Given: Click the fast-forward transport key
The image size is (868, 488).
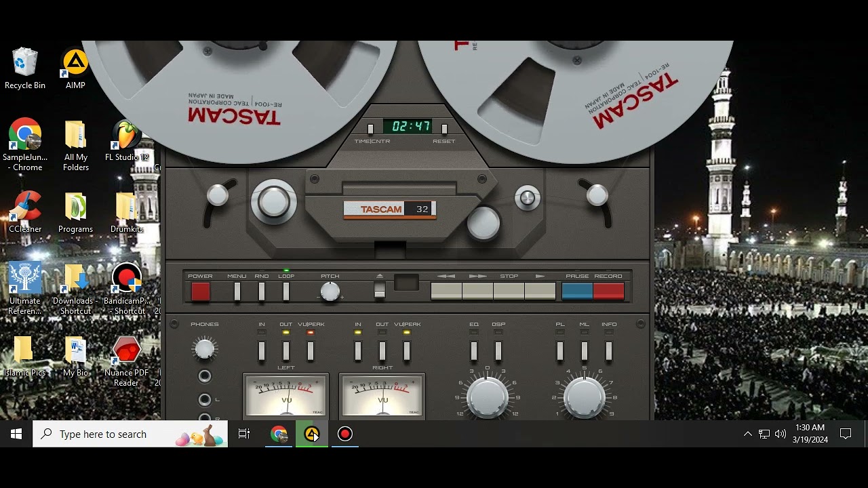Looking at the screenshot, I should pos(478,291).
